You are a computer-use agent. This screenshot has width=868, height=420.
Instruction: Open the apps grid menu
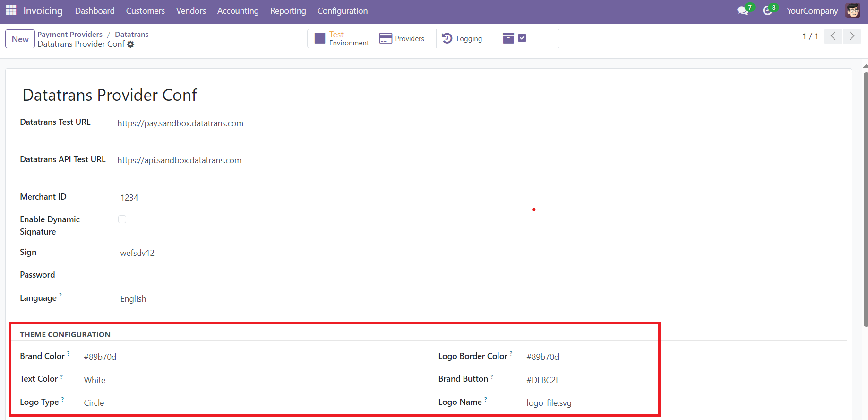pos(11,10)
